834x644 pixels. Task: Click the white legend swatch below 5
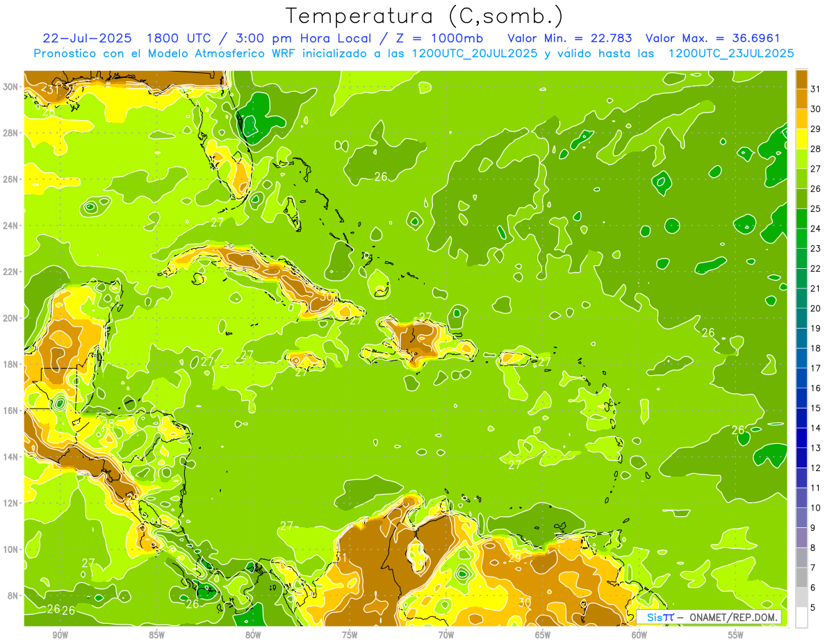(x=801, y=617)
